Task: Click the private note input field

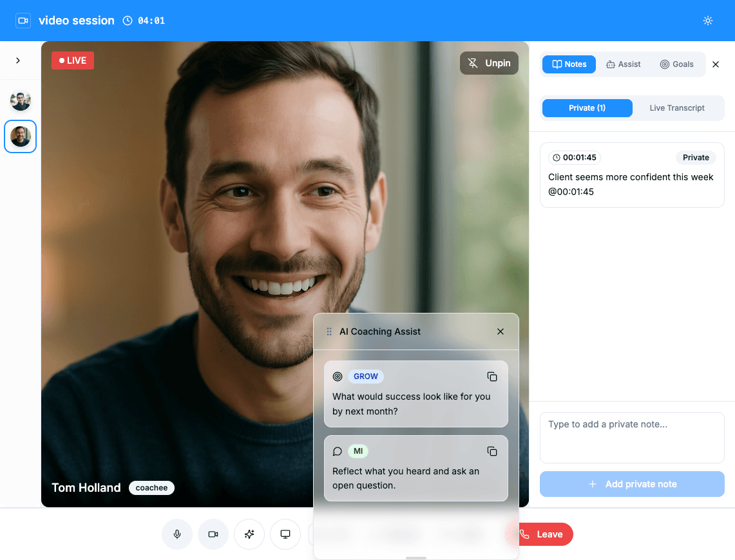Action: [632, 438]
